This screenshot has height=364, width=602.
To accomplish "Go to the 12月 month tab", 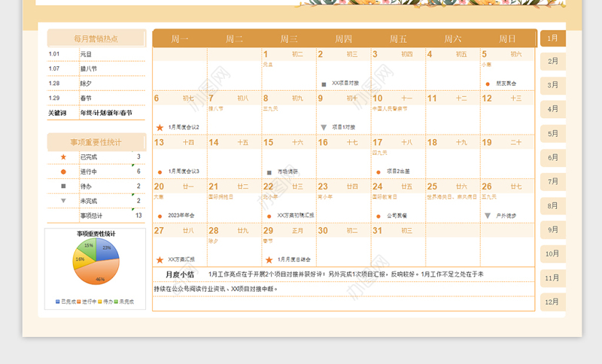I will tap(553, 302).
